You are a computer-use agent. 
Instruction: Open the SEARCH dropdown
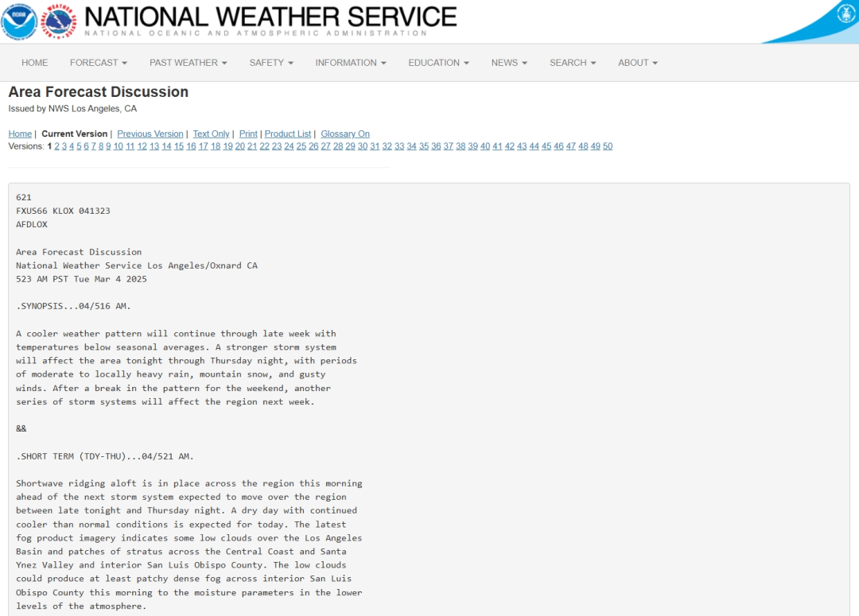pyautogui.click(x=573, y=63)
